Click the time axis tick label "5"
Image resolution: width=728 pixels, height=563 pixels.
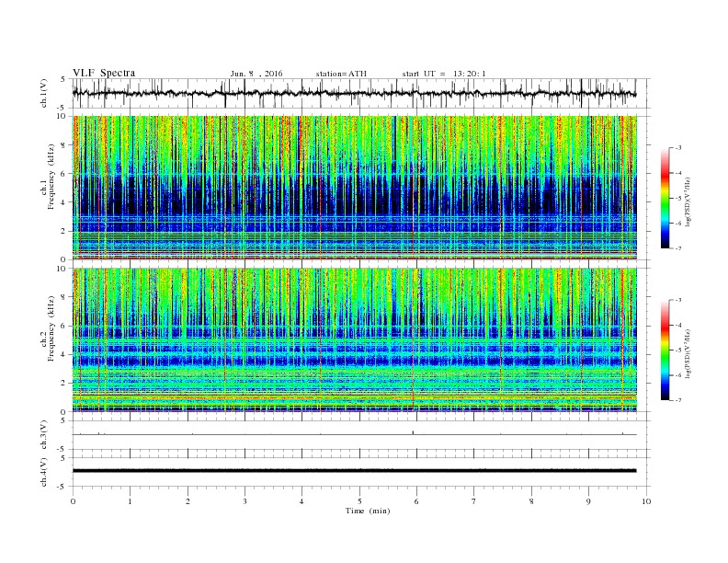point(359,501)
